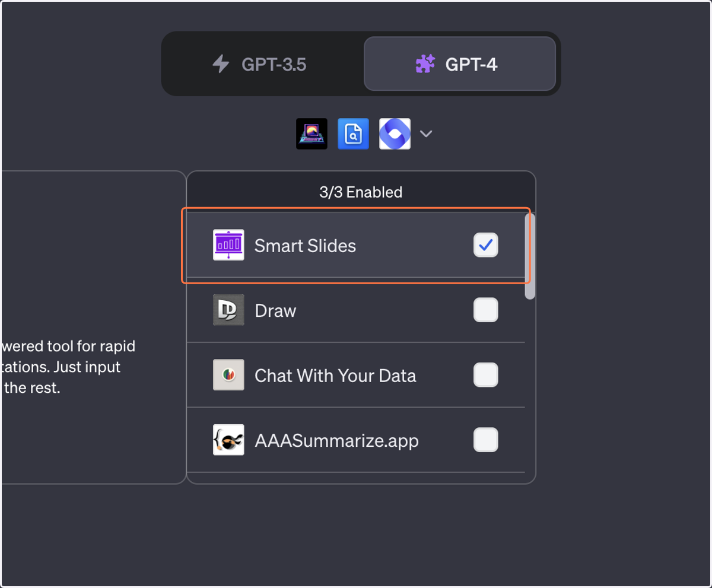Switch to the GPT-3.5 model tab

261,64
